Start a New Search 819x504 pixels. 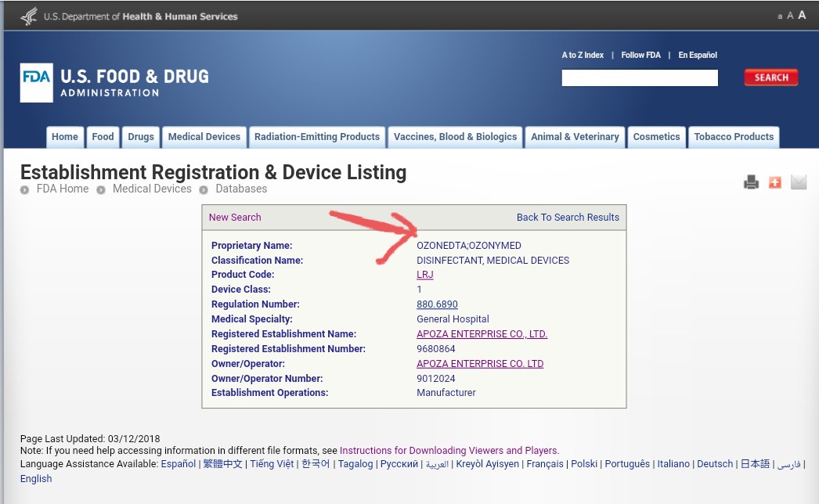tap(235, 218)
